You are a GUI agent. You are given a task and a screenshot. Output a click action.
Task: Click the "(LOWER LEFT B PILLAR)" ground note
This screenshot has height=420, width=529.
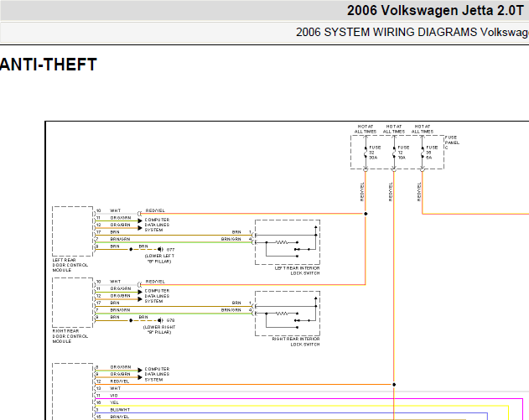click(159, 259)
